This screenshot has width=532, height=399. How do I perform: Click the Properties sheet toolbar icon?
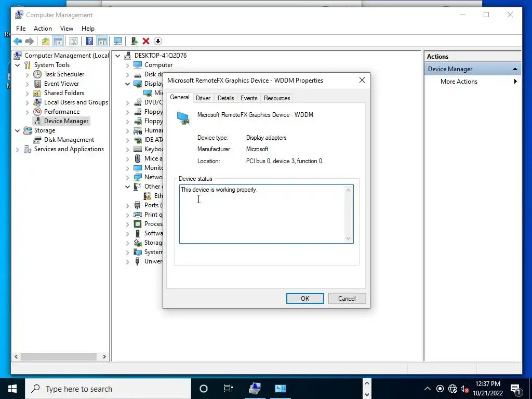73,42
